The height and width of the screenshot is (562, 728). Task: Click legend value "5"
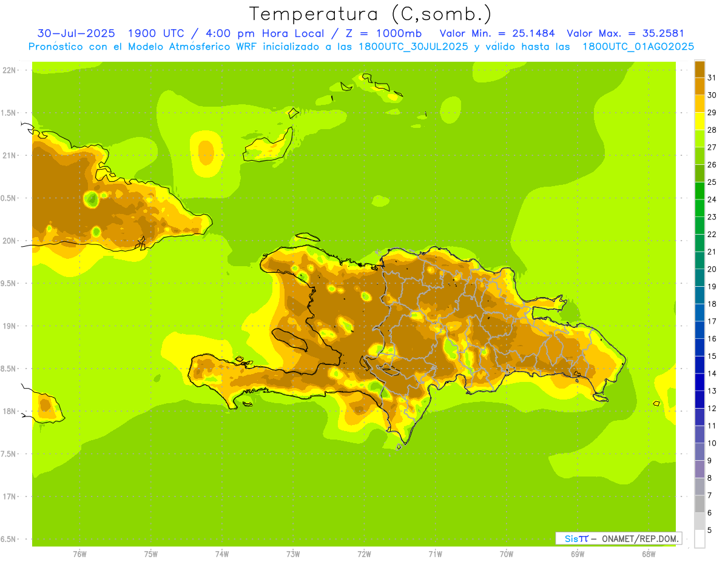[710, 530]
